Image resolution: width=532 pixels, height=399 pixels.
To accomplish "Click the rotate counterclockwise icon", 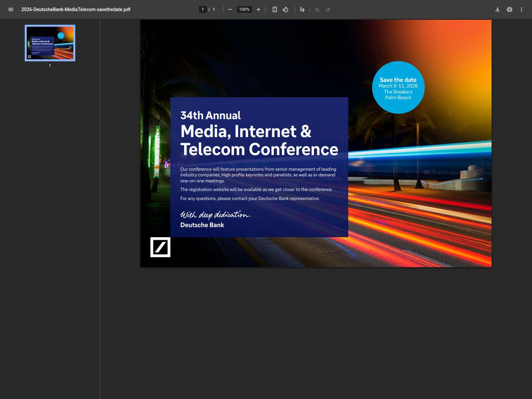I will tap(285, 9).
